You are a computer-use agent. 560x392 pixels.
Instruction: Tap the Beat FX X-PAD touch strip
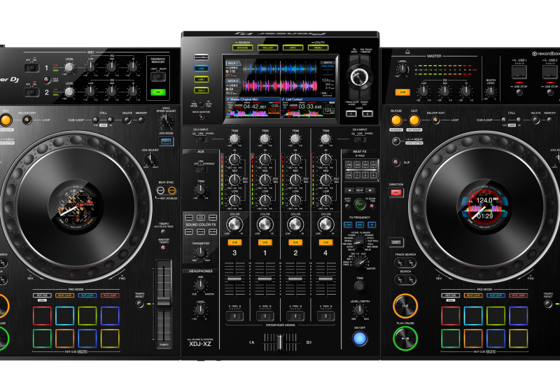360,169
